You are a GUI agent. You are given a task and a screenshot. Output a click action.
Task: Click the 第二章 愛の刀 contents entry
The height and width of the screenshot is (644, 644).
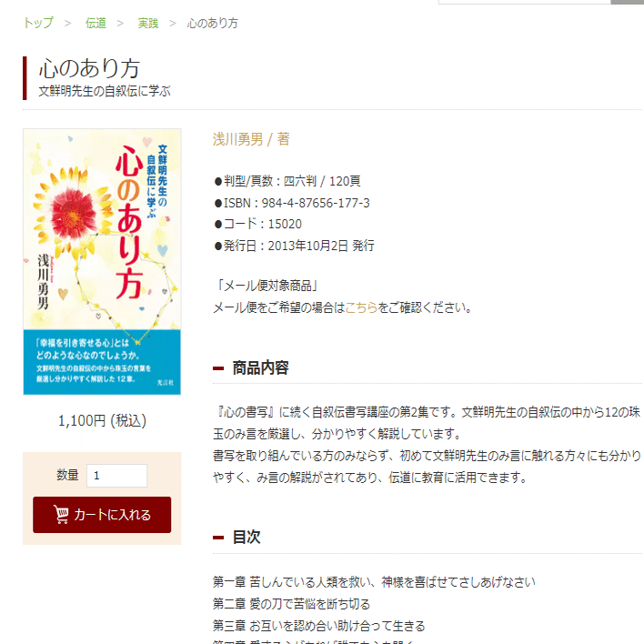coord(292,604)
